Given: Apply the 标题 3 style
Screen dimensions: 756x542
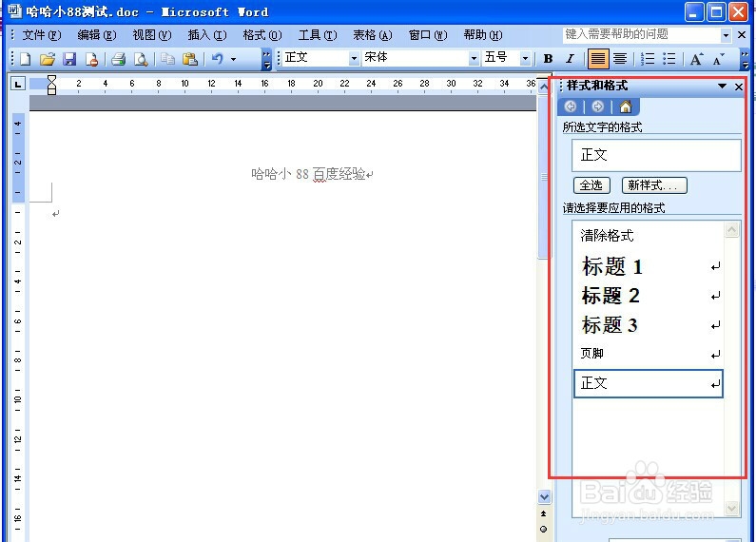Looking at the screenshot, I should coord(649,325).
